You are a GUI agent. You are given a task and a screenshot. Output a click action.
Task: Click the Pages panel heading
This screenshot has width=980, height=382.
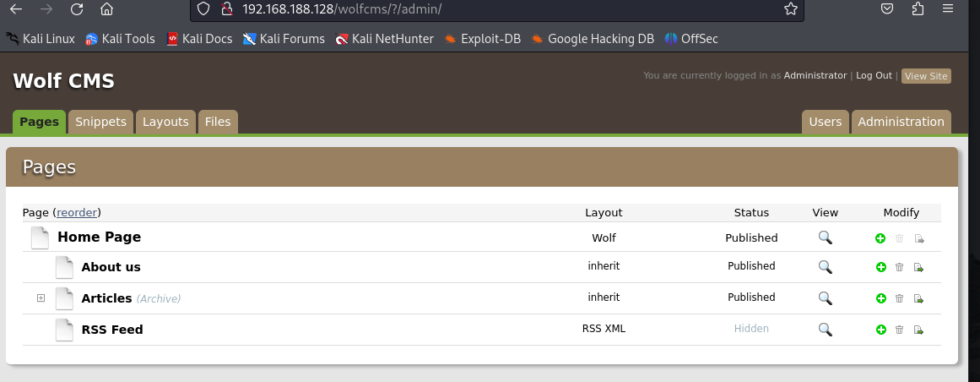tap(49, 167)
